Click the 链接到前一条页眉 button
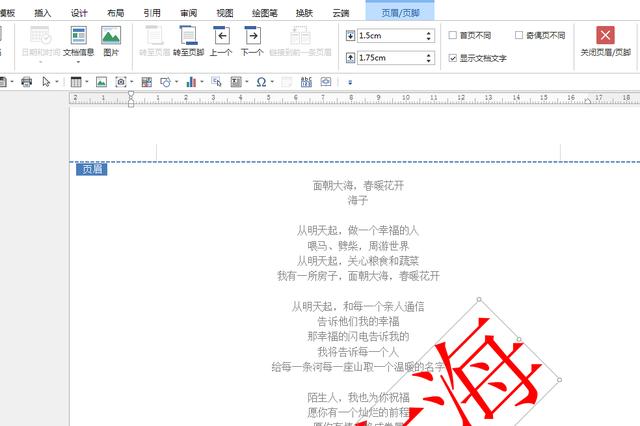 click(x=300, y=40)
